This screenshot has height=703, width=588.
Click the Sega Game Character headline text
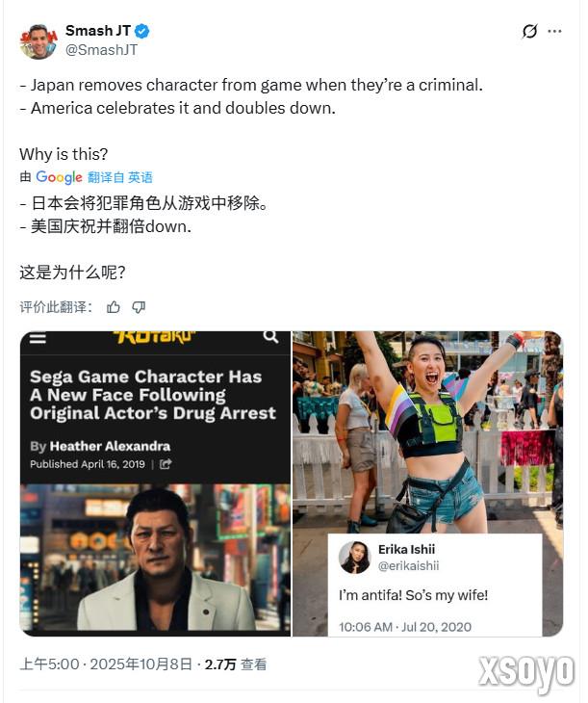click(x=153, y=395)
